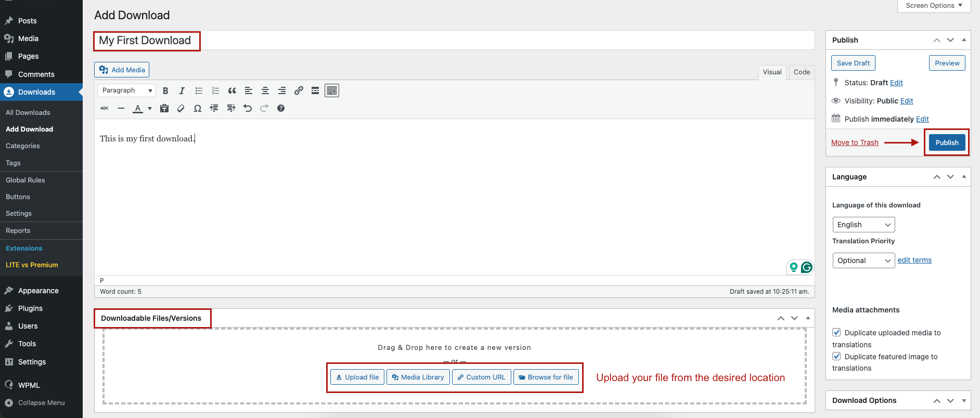Viewport: 980px width, 418px height.
Task: Open the Paragraph format dropdown
Action: pyautogui.click(x=126, y=90)
